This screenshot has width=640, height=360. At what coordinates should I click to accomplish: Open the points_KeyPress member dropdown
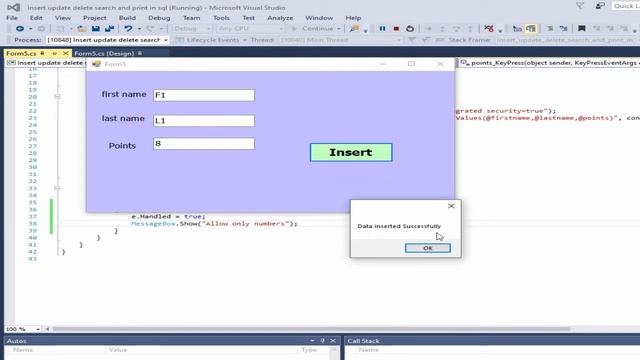[x=548, y=63]
